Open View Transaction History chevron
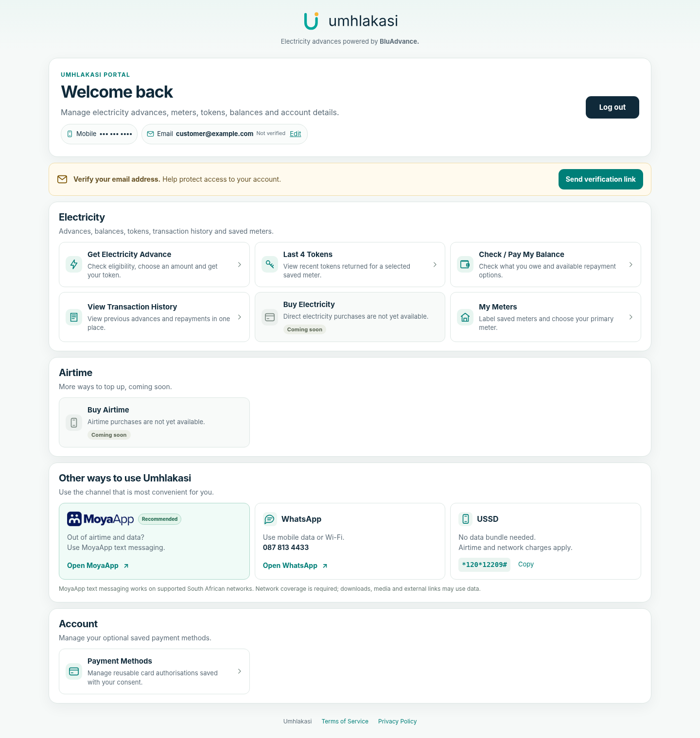Image resolution: width=700 pixels, height=738 pixels. tap(239, 317)
